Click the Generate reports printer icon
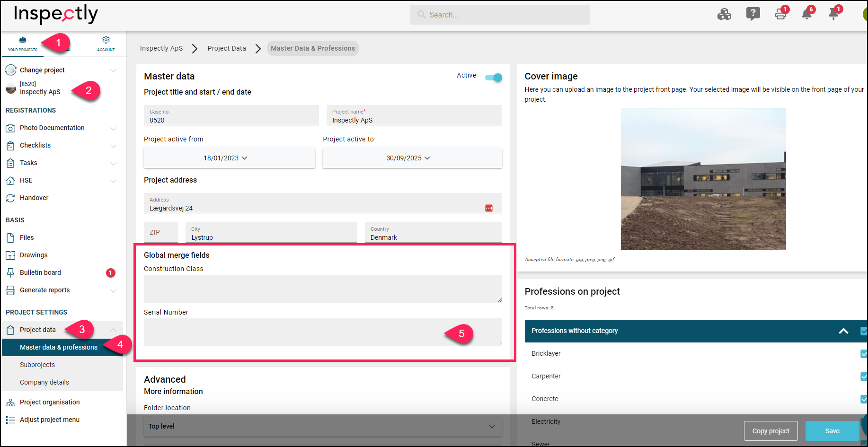868x447 pixels. click(x=10, y=290)
